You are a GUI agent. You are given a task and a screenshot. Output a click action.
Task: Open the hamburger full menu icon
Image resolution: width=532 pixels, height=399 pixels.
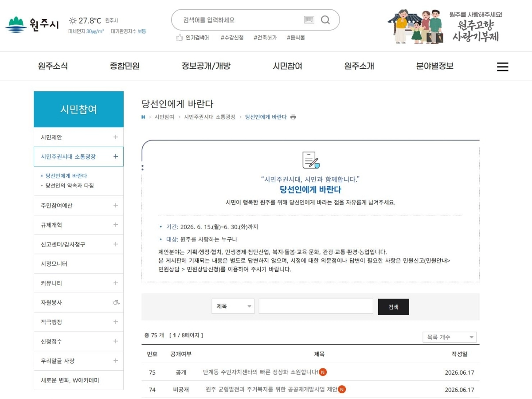(502, 66)
